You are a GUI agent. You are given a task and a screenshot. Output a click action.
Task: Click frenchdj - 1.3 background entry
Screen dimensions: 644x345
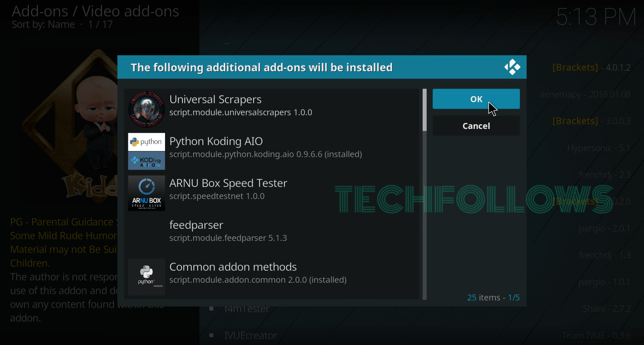[605, 255]
